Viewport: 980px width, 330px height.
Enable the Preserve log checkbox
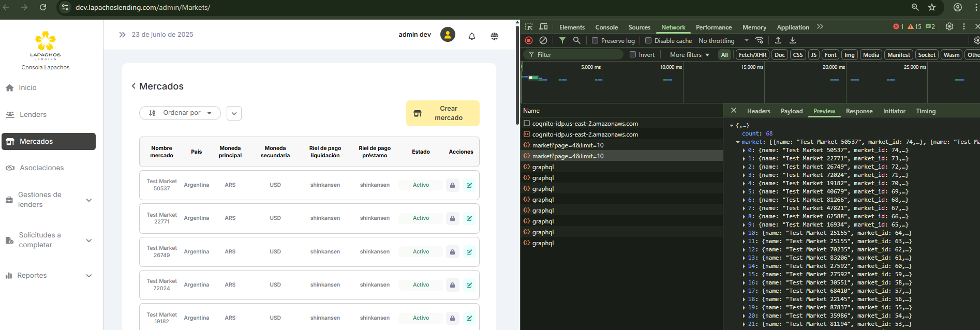tap(595, 40)
